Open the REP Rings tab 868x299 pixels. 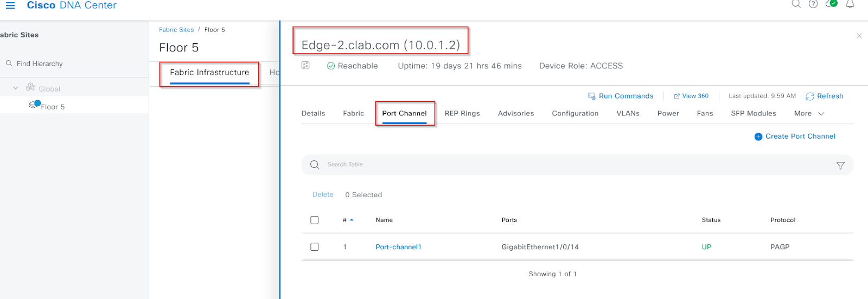pos(462,113)
